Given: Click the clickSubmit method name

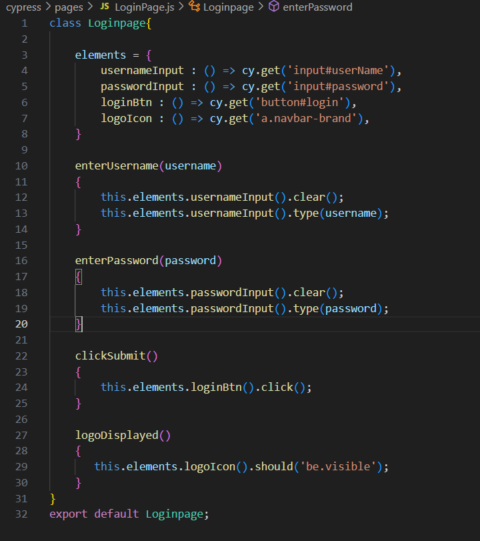Looking at the screenshot, I should tap(110, 356).
